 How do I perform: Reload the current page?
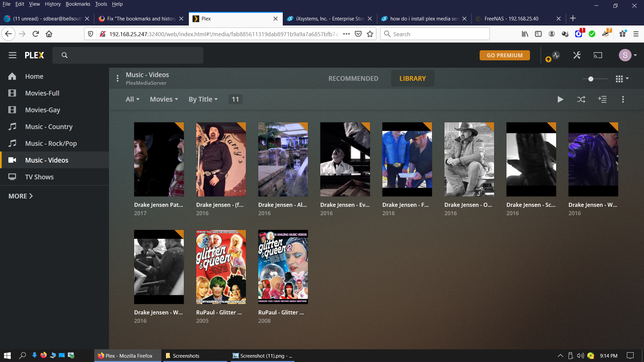click(x=36, y=34)
